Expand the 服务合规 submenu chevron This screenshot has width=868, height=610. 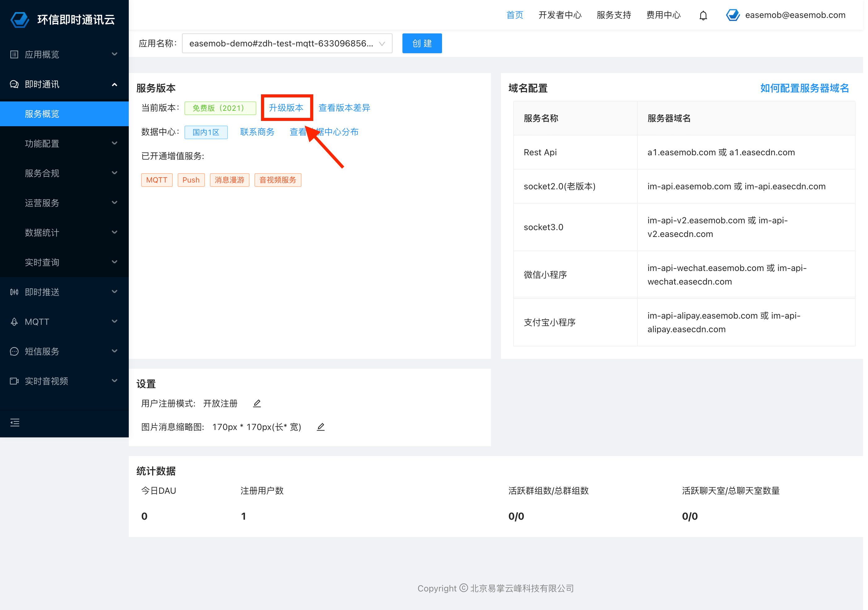point(115,173)
